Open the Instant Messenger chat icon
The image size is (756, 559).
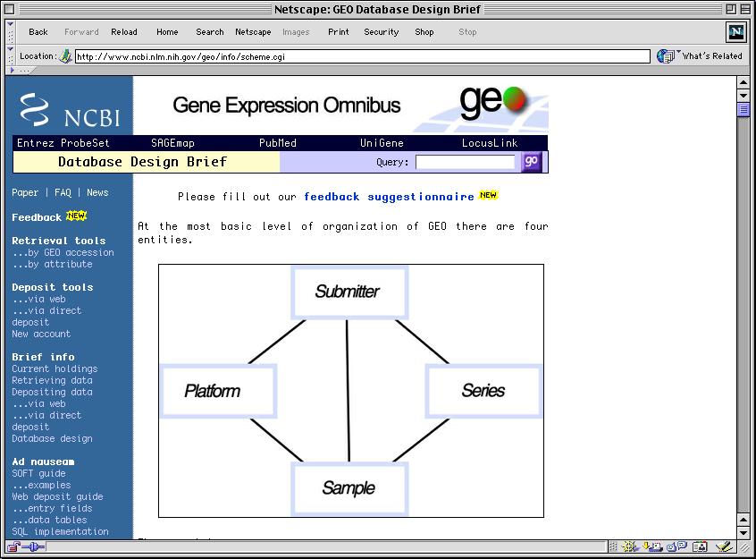(676, 546)
